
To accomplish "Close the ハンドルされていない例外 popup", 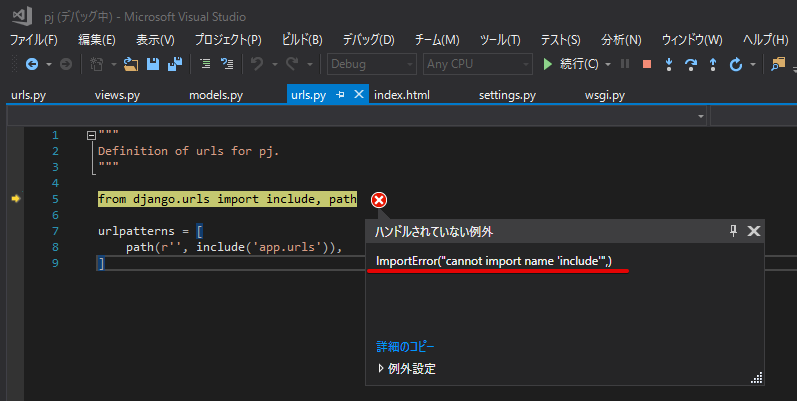I will [754, 231].
